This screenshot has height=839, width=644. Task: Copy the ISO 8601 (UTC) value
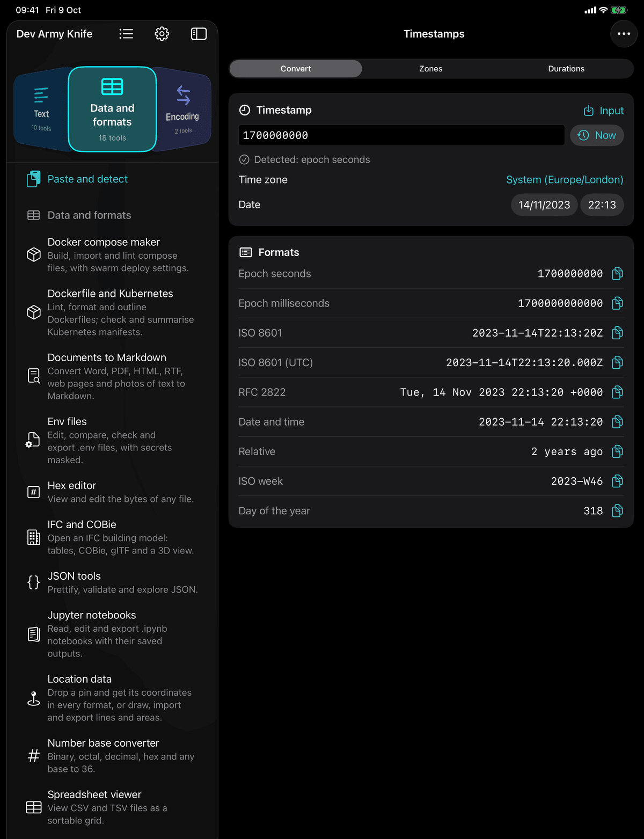618,362
